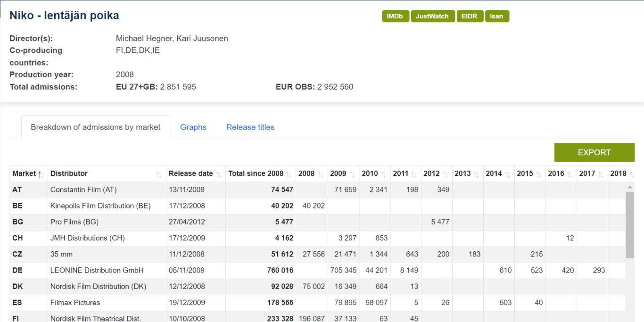Open the IMDb link badge

point(395,16)
